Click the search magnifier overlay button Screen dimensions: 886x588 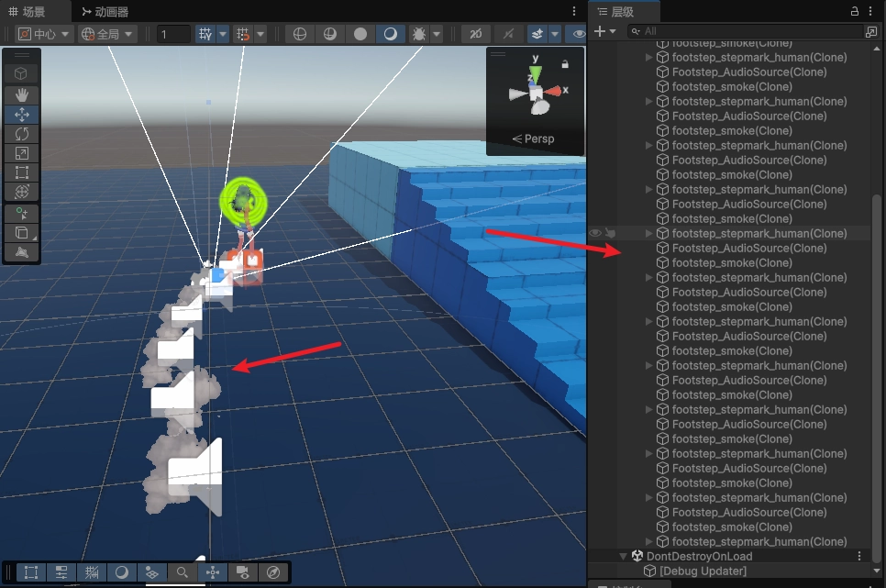[182, 572]
